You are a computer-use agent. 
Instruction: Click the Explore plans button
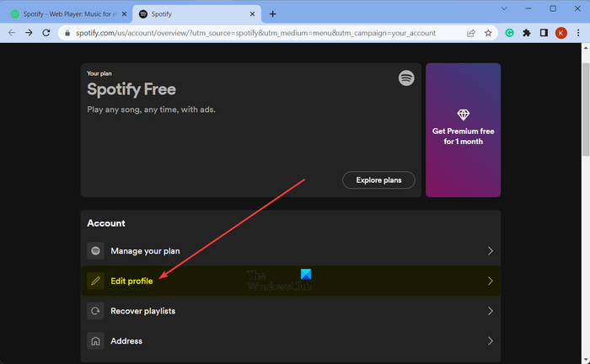coord(378,180)
